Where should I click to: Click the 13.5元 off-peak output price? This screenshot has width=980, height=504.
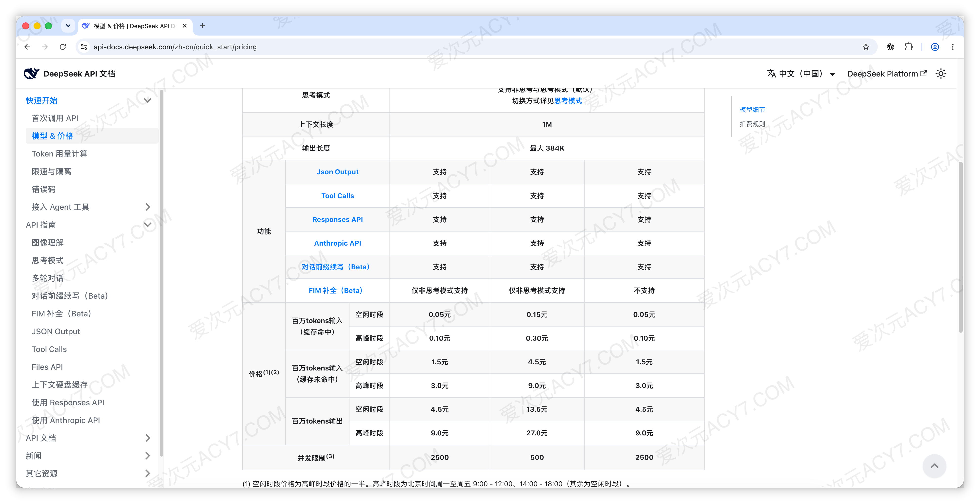click(x=537, y=409)
